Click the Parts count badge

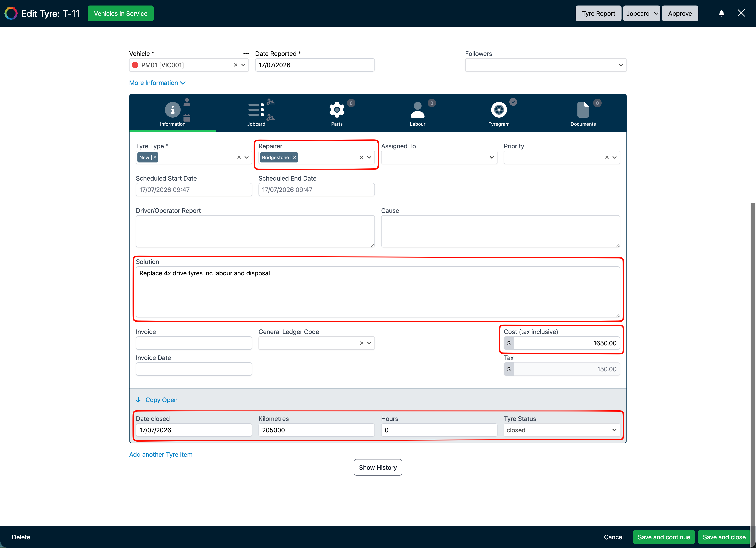(351, 103)
